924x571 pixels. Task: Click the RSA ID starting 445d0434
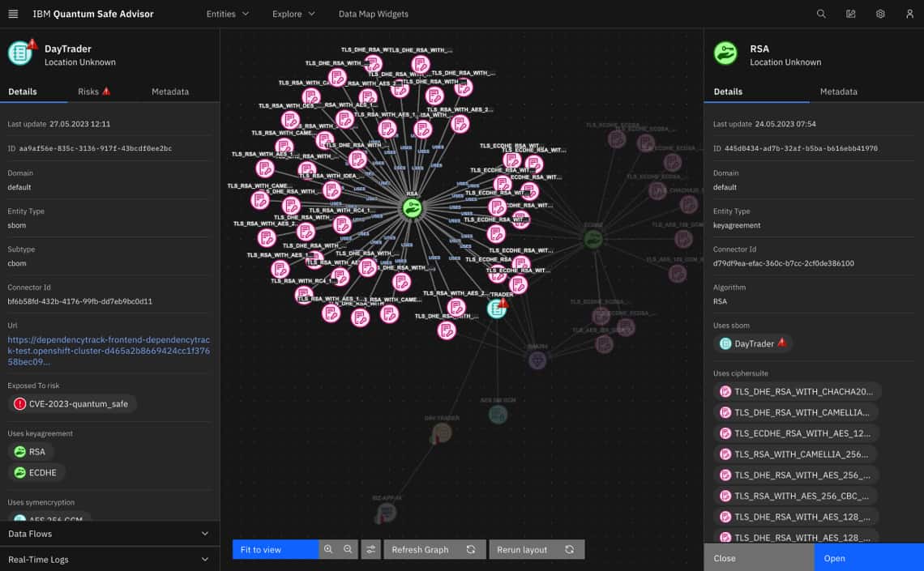click(801, 148)
